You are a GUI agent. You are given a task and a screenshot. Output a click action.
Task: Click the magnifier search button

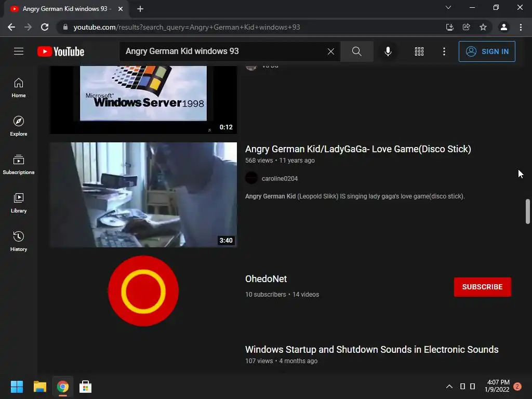pyautogui.click(x=356, y=51)
